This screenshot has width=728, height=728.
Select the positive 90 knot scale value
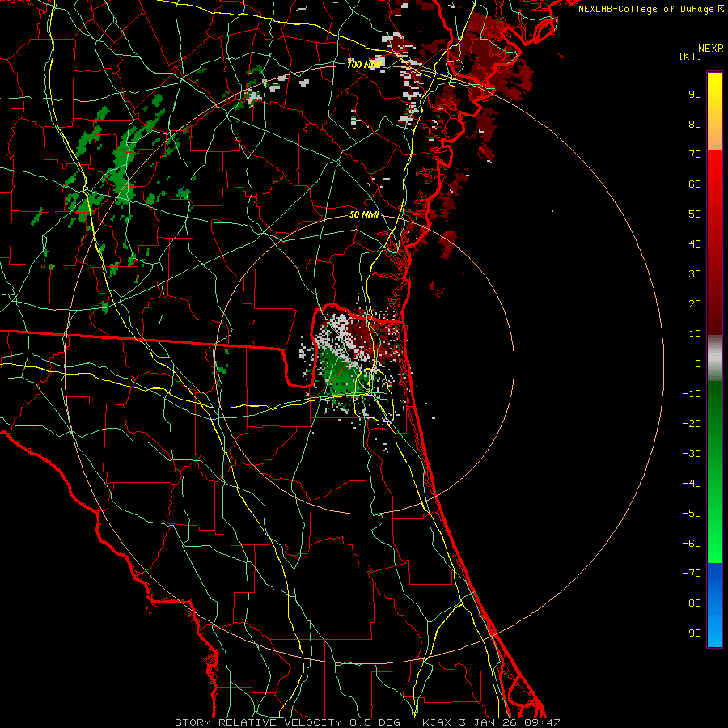click(695, 95)
